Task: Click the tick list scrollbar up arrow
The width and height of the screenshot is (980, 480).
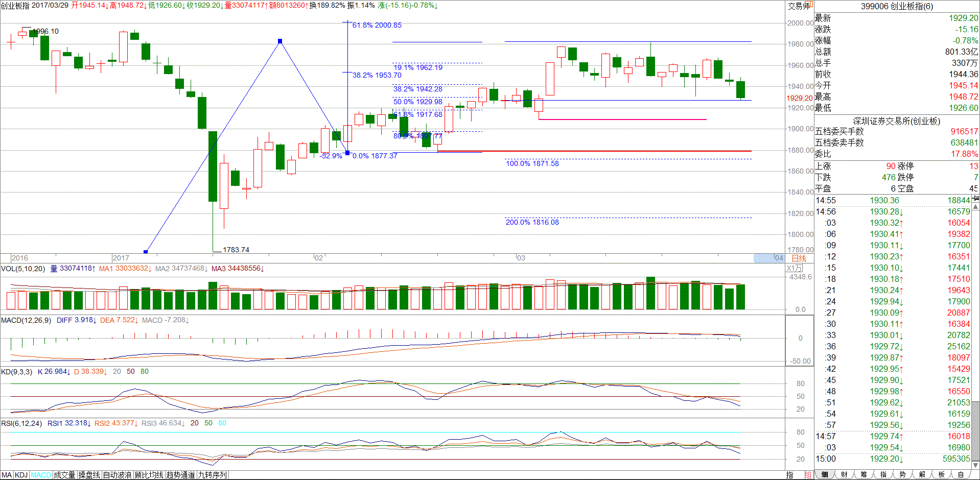Action: [x=975, y=206]
